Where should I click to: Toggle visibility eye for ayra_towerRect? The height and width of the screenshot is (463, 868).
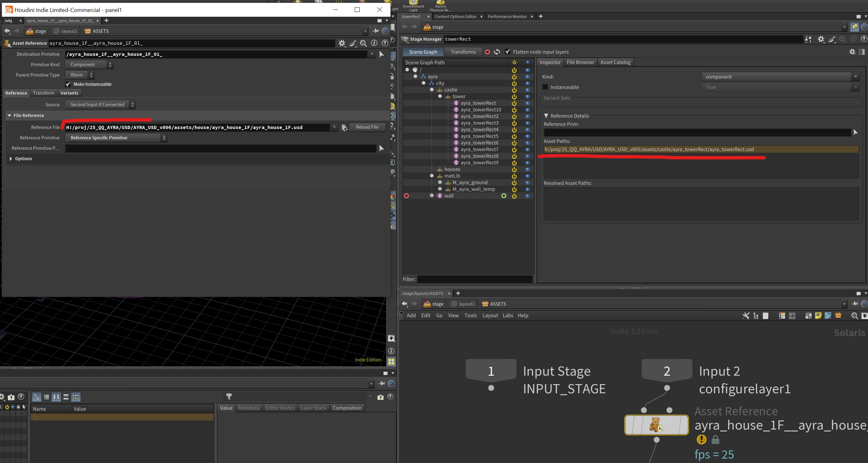(527, 103)
